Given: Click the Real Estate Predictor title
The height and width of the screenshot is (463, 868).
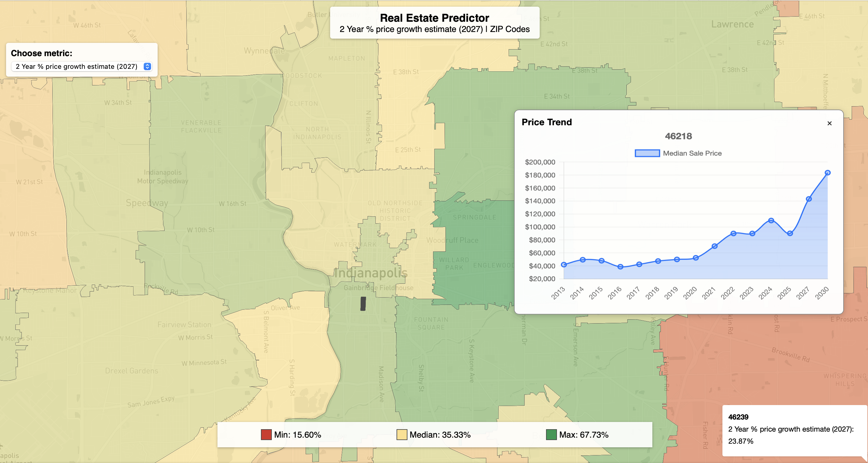Looking at the screenshot, I should pos(434,18).
